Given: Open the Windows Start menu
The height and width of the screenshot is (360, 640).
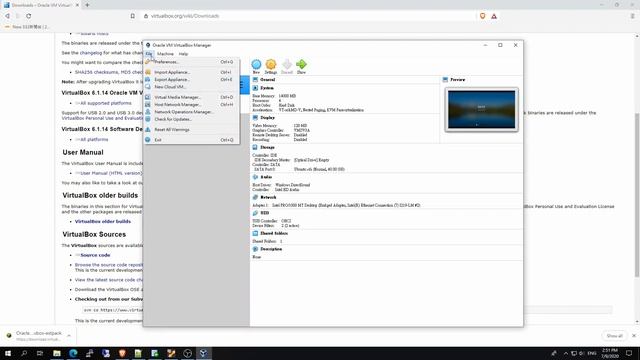Looking at the screenshot, I should (8, 353).
